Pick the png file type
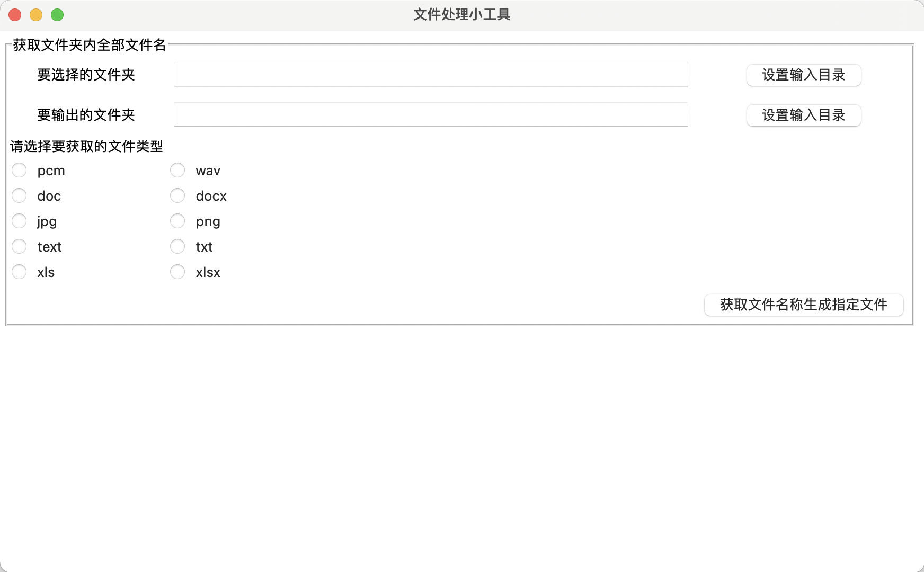 point(177,221)
